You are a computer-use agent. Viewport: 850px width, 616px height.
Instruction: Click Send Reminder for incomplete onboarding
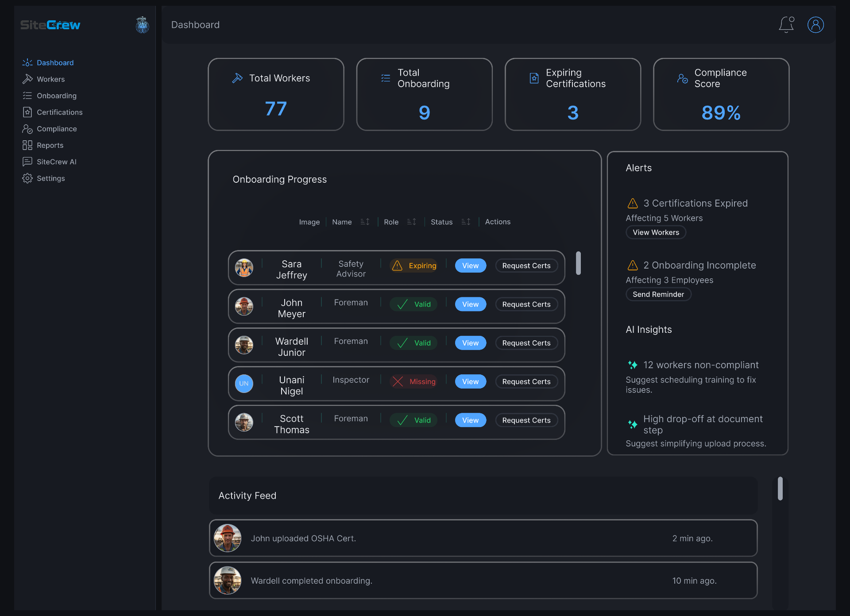click(x=658, y=294)
